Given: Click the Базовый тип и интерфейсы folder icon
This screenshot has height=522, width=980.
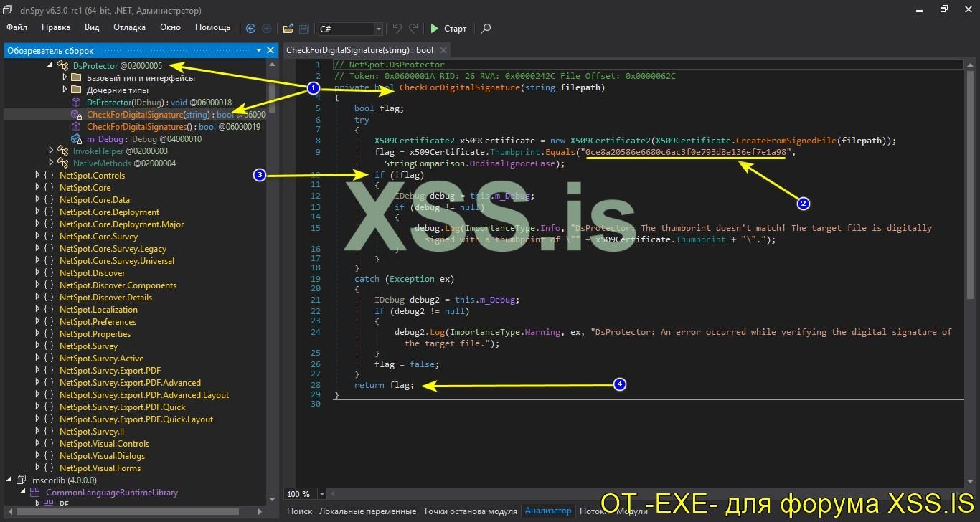Looking at the screenshot, I should [x=76, y=78].
